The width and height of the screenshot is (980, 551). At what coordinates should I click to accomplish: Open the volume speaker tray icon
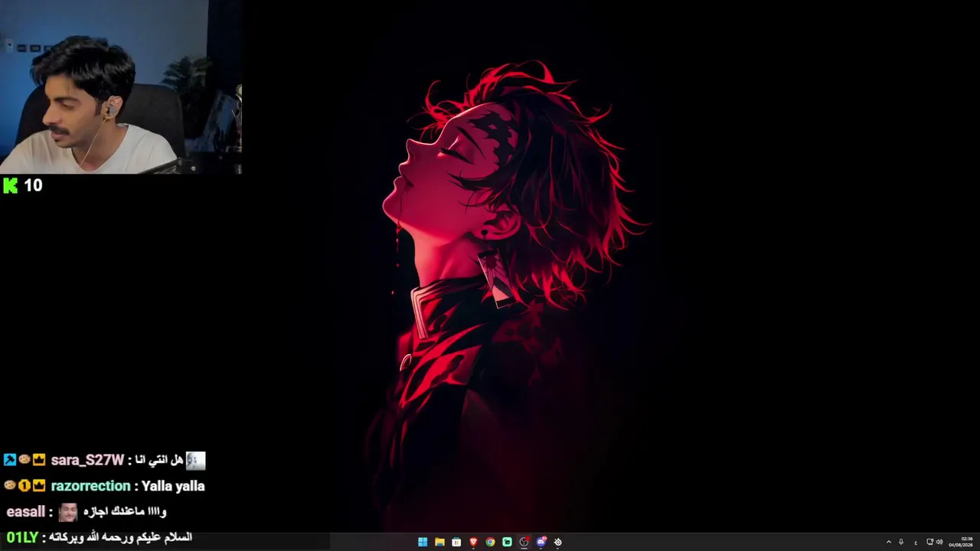[x=939, y=542]
